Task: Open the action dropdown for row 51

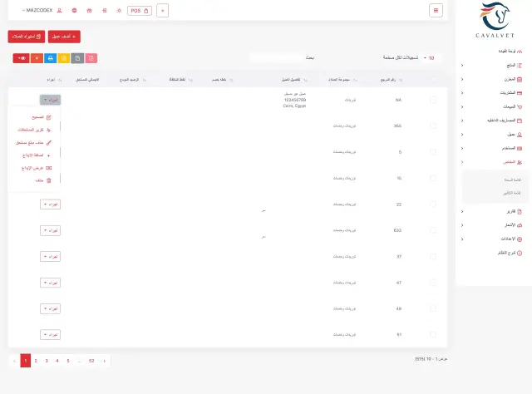Action: click(x=50, y=335)
